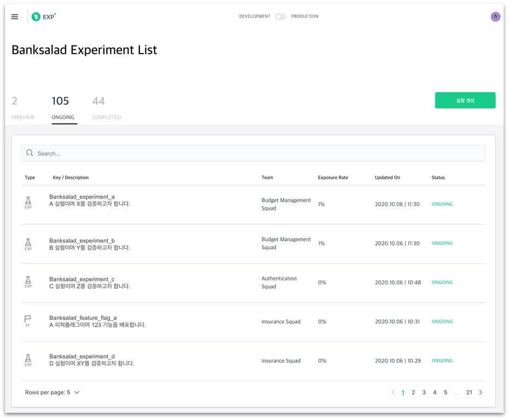
Task: Switch to the INREVIEW tab
Action: point(23,108)
